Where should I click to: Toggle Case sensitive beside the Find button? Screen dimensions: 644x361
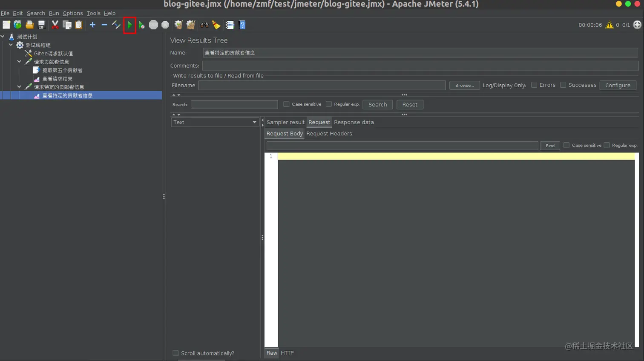566,145
